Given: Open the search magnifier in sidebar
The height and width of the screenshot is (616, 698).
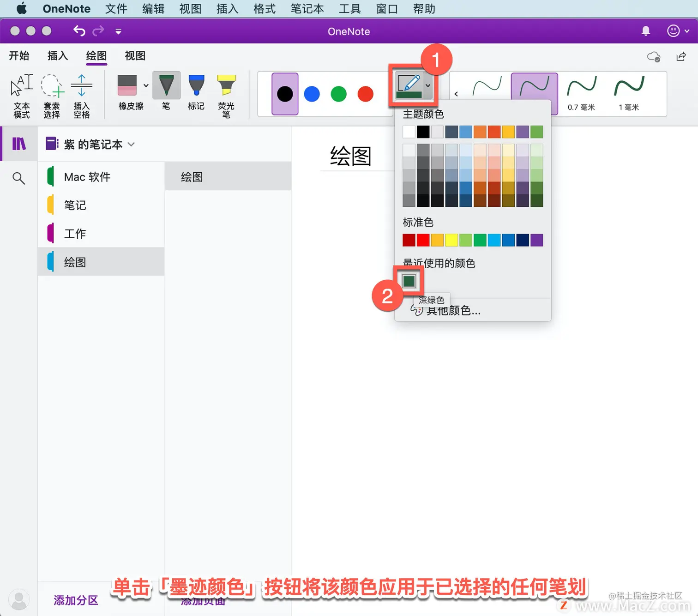Looking at the screenshot, I should (x=18, y=178).
